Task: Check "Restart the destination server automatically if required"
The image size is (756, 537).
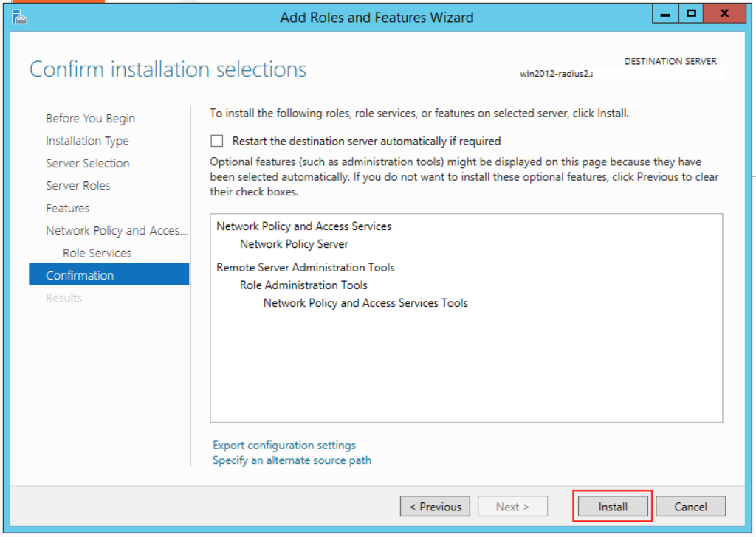Action: click(x=217, y=141)
